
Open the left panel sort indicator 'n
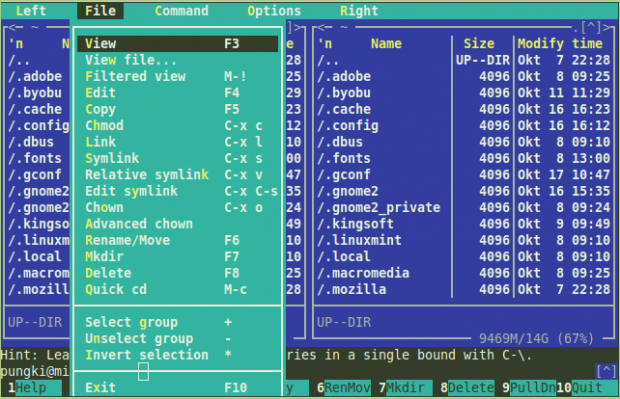(x=16, y=43)
